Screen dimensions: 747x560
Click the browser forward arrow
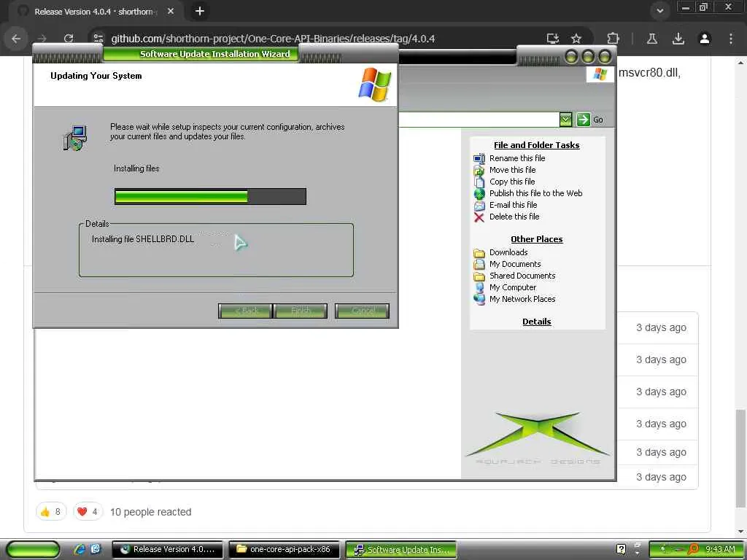42,39
